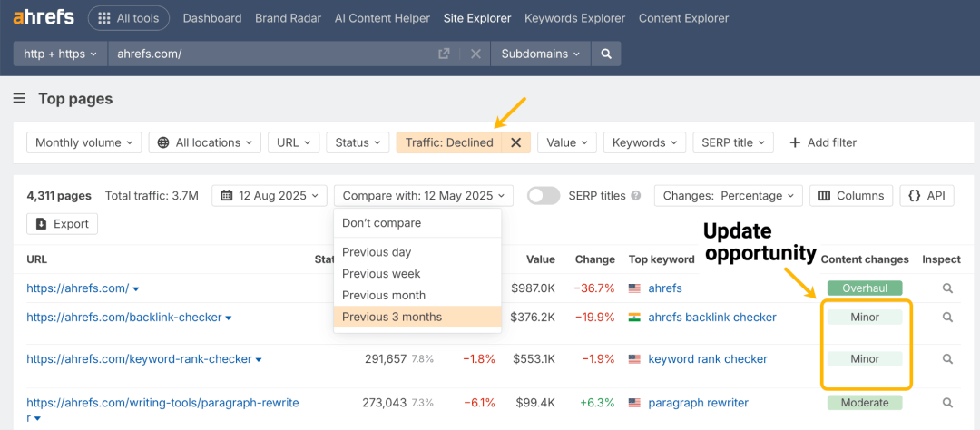Screen dimensions: 980x430
Task: Inspect the paragraph-rewriter row
Action: (947, 403)
